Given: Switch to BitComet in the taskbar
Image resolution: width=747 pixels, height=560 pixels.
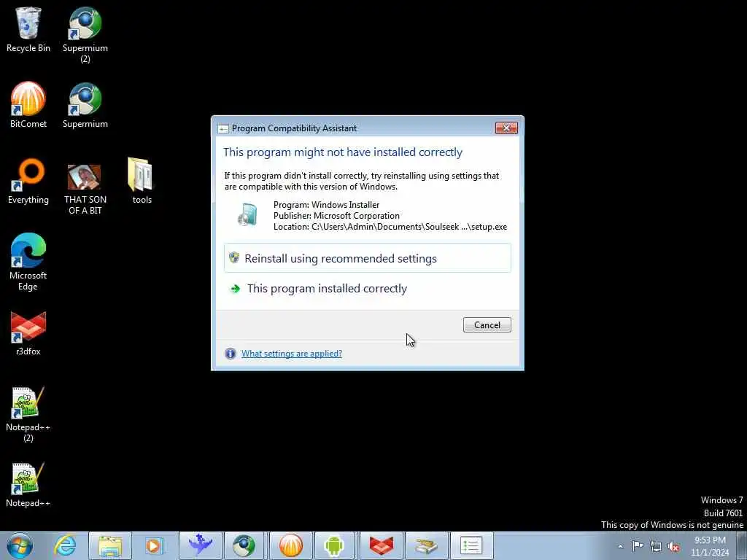Looking at the screenshot, I should [x=290, y=545].
